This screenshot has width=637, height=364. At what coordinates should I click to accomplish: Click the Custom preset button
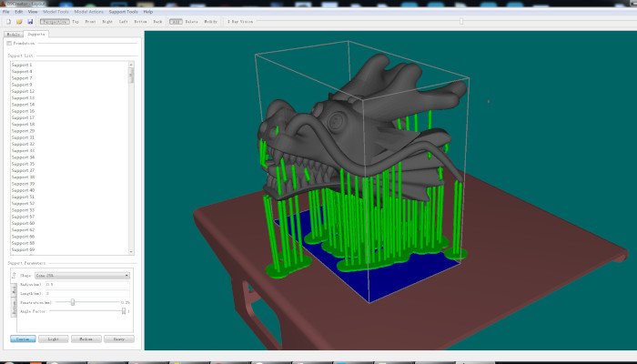tap(23, 339)
